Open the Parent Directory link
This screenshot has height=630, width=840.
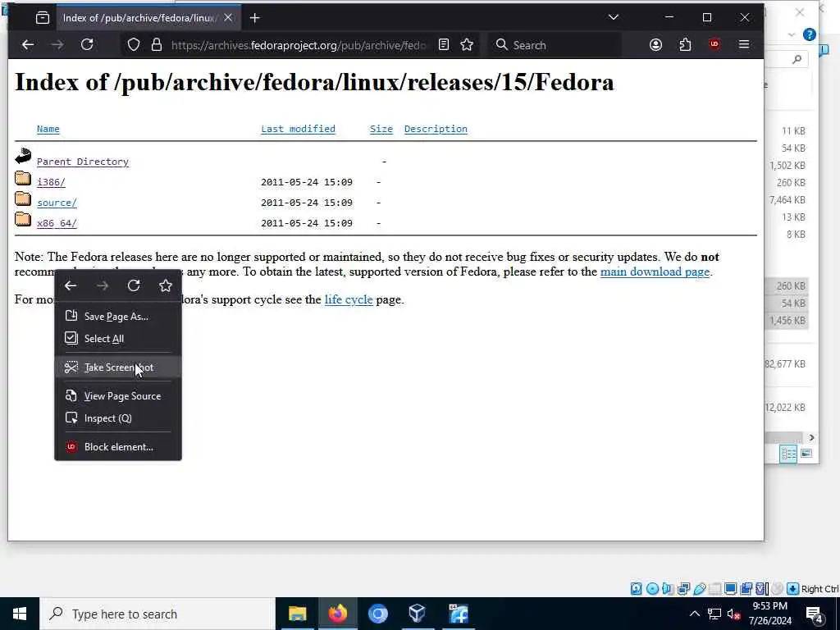(x=83, y=162)
